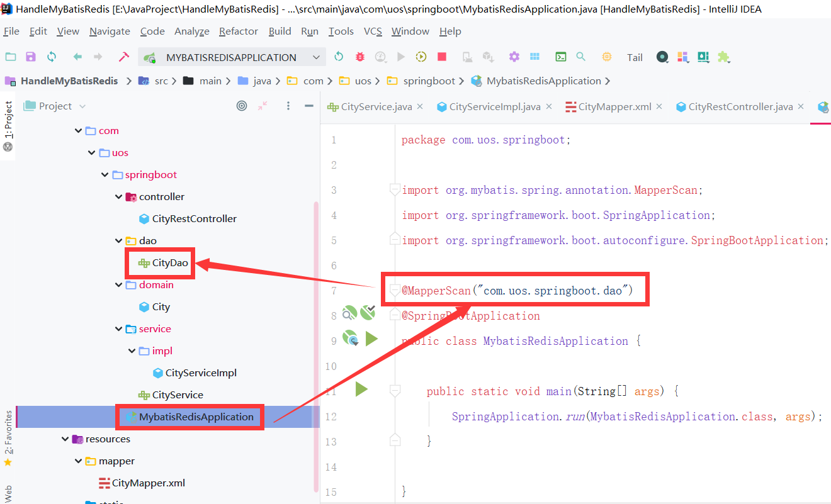The height and width of the screenshot is (504, 831).
Task: Open the Refactor menu
Action: (x=238, y=31)
